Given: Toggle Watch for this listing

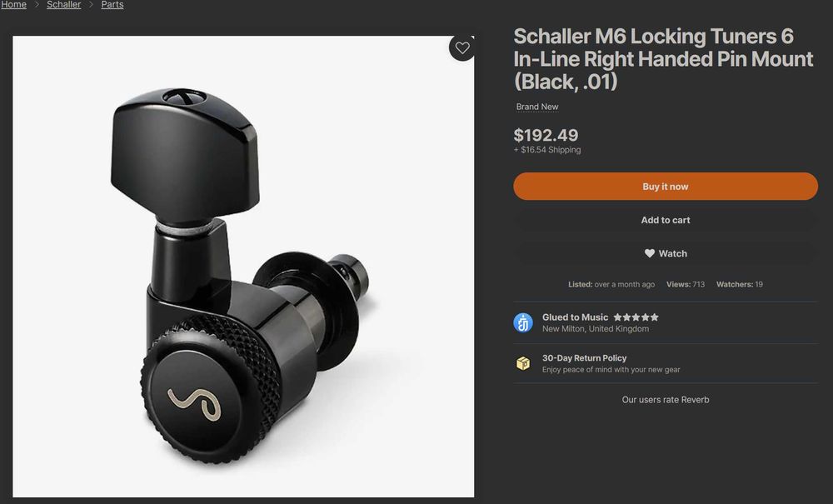Looking at the screenshot, I should (x=665, y=253).
